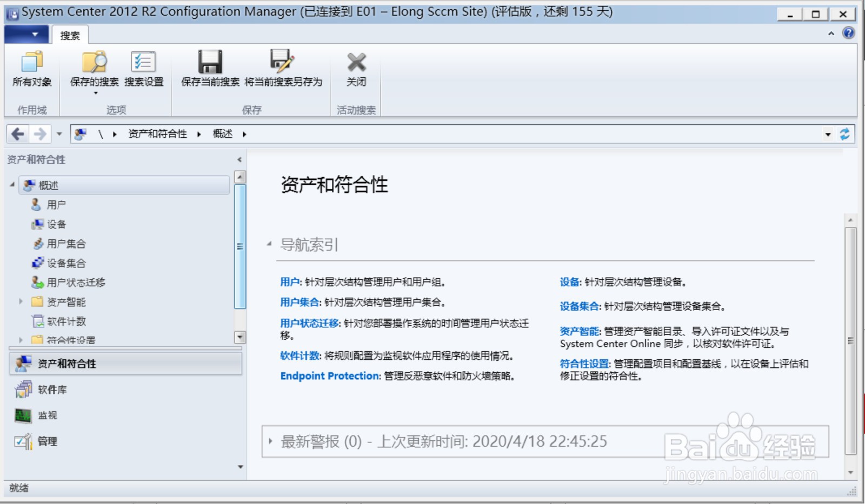865x504 pixels.
Task: Expand the 符合性设置 tree node
Action: [21, 339]
